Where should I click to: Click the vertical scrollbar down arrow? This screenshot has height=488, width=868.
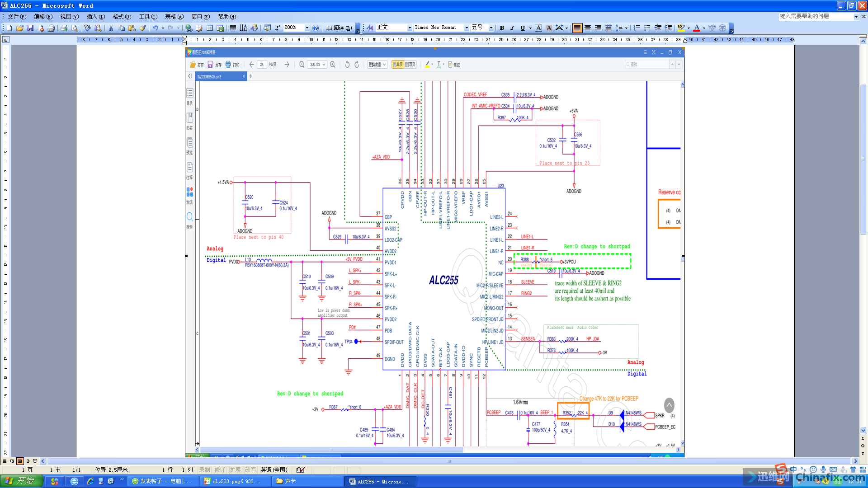(863, 431)
